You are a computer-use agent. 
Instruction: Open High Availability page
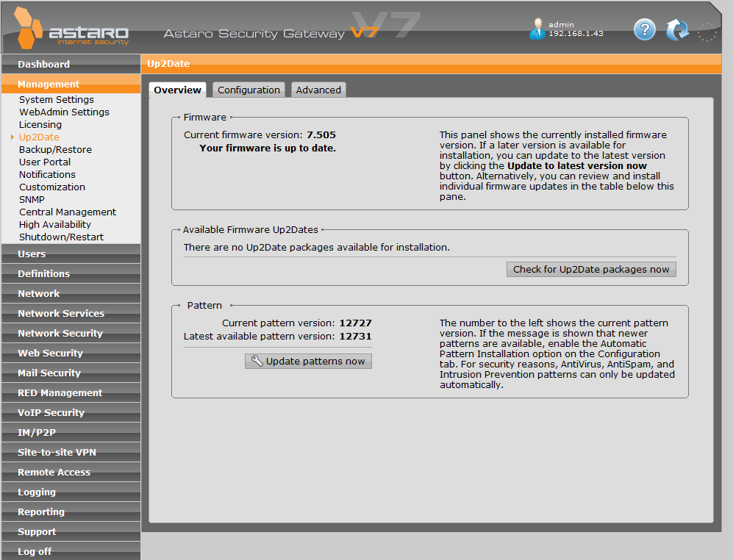point(54,224)
